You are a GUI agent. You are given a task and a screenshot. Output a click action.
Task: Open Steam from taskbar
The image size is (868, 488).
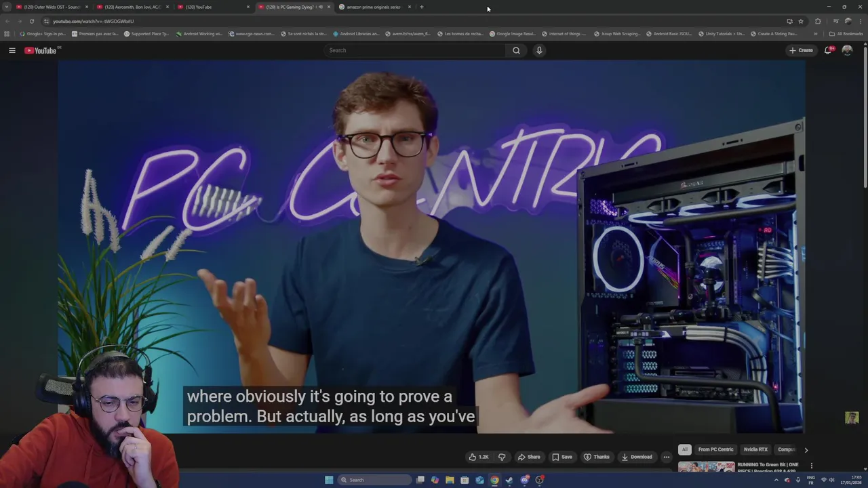pos(509,480)
